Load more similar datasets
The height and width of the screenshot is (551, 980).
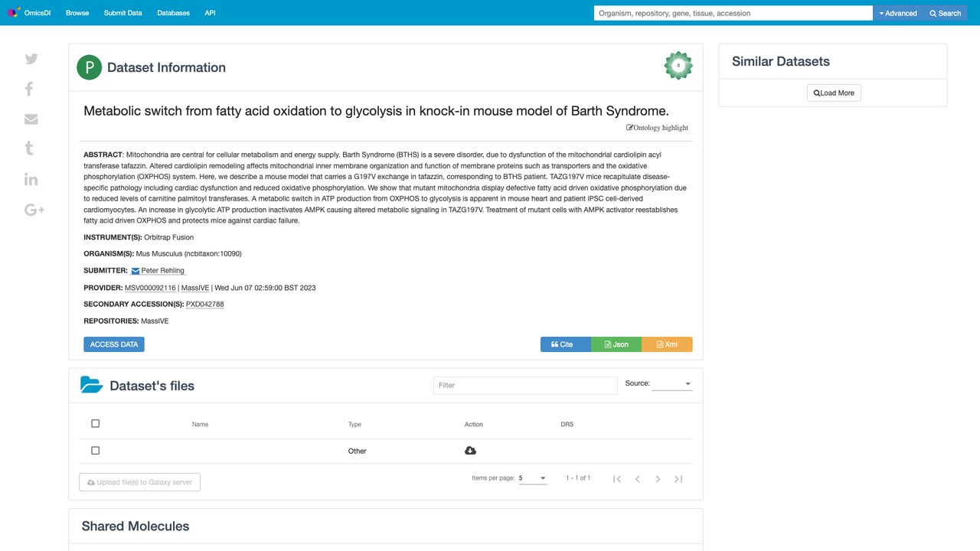point(834,93)
